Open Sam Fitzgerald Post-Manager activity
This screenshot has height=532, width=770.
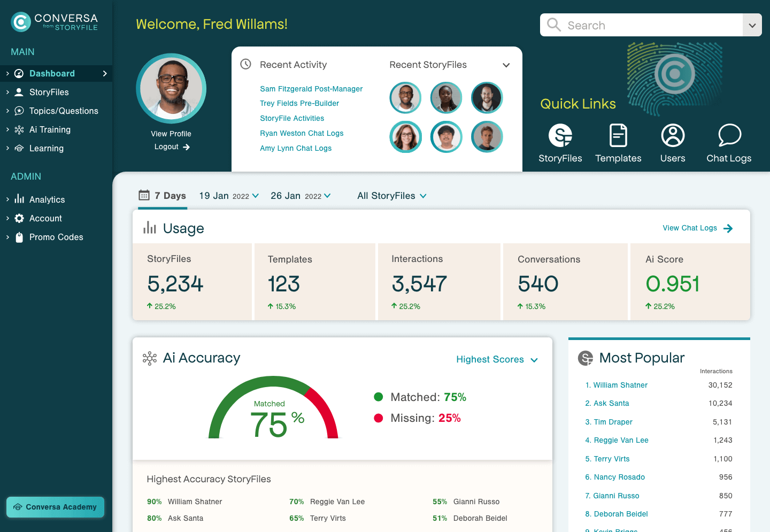311,89
